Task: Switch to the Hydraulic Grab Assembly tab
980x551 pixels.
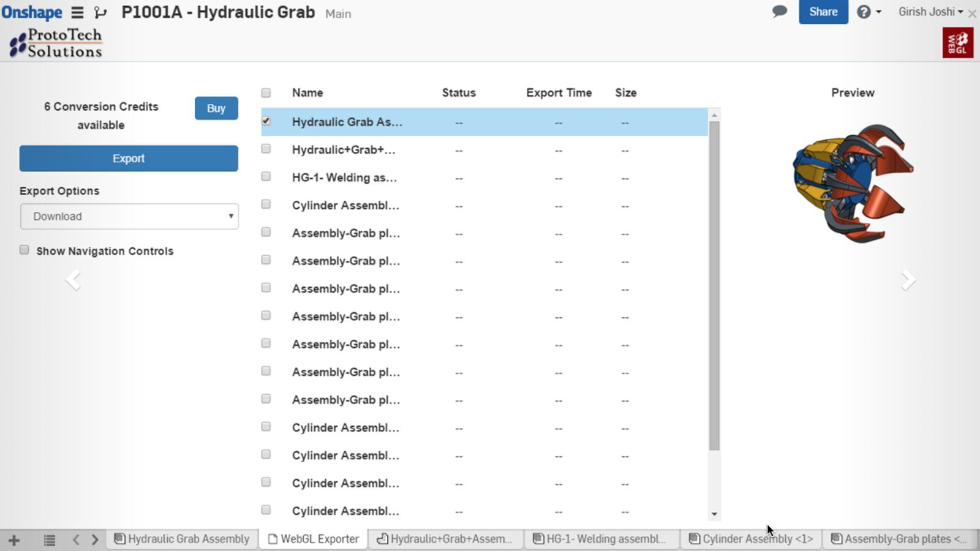Action: (x=182, y=539)
